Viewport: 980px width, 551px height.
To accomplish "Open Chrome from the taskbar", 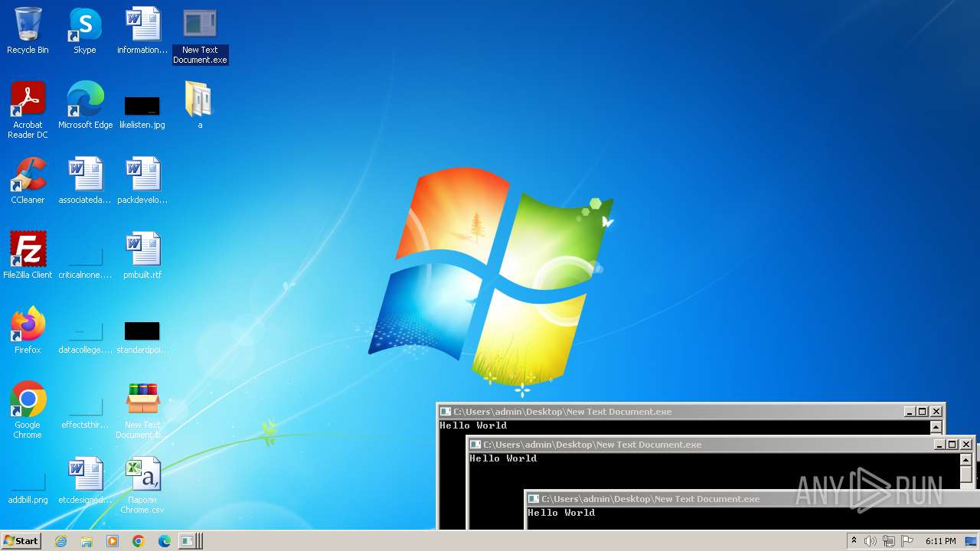I will [139, 541].
